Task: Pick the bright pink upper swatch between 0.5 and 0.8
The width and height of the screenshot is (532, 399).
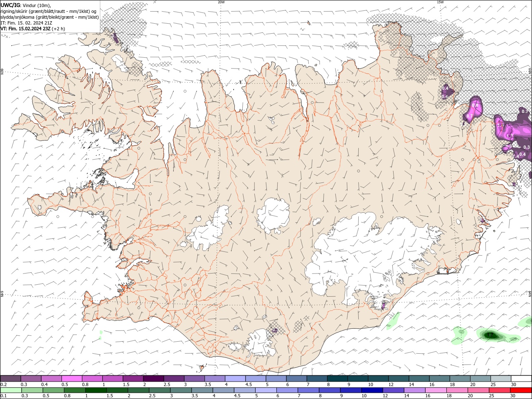Action: click(x=72, y=379)
